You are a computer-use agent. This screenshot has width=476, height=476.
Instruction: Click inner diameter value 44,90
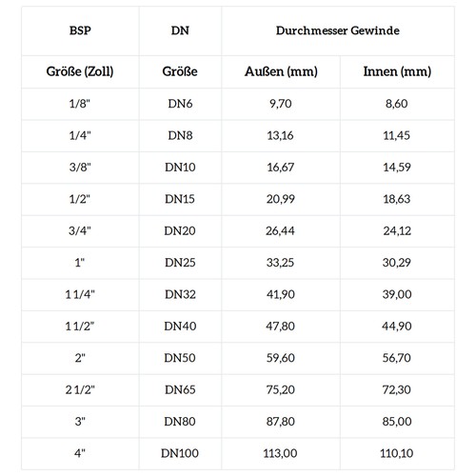[x=397, y=326]
